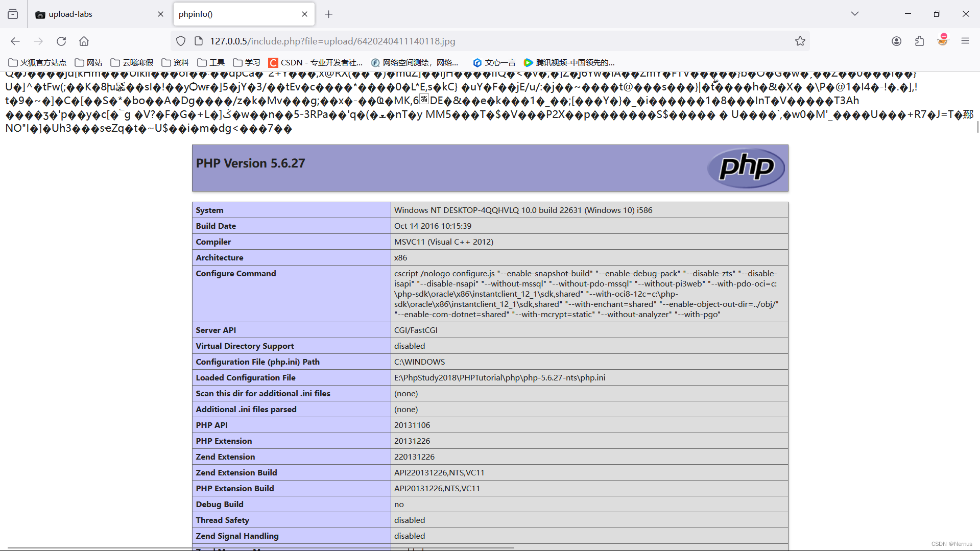Open the 云曦寒假 bookmark folder

point(132,63)
